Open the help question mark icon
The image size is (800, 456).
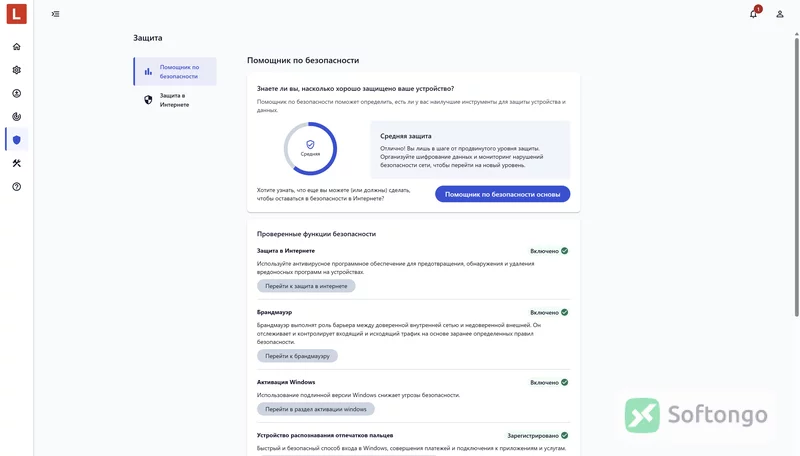[17, 187]
